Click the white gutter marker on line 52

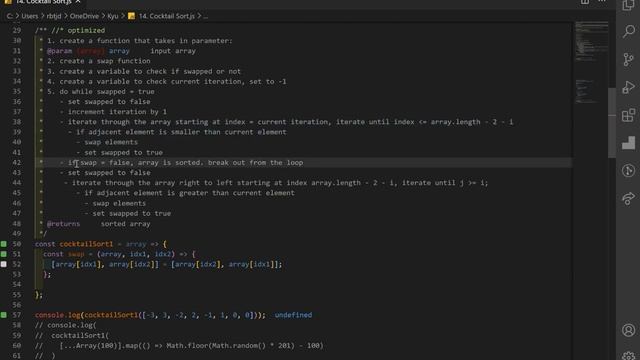coord(4,264)
